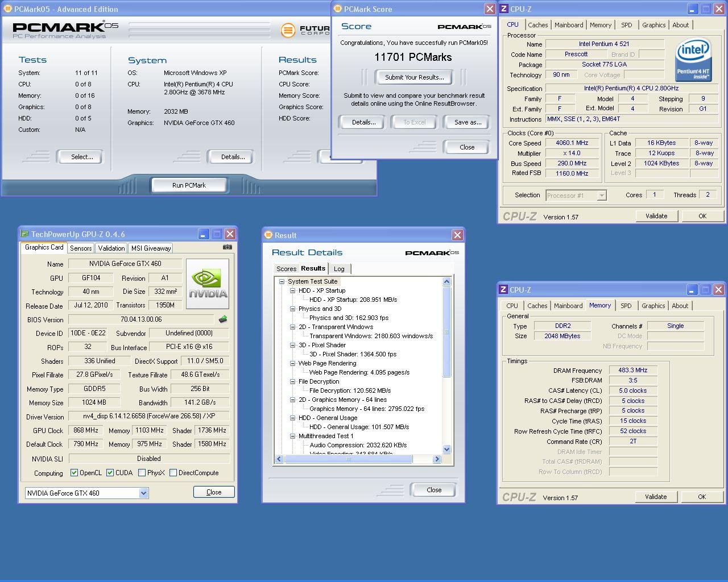Click the scroll down arrow in Result tree
Viewport: 728px width, 582px height.
click(x=446, y=449)
